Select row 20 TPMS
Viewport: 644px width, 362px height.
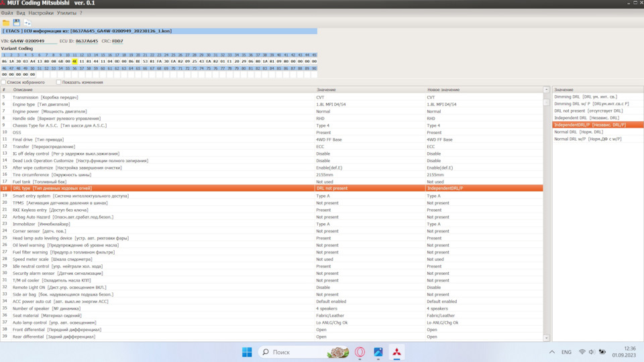(x=272, y=202)
